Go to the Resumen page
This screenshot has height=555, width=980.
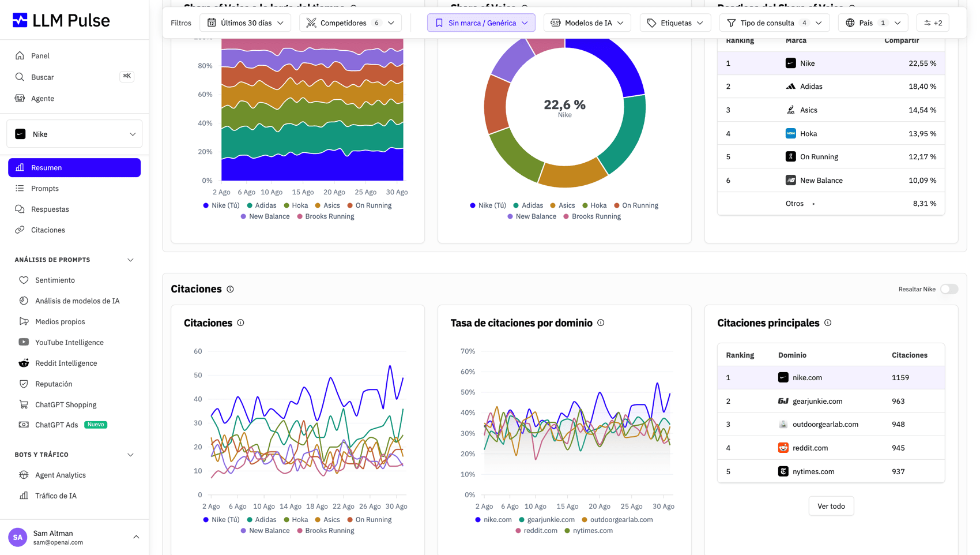pos(74,167)
